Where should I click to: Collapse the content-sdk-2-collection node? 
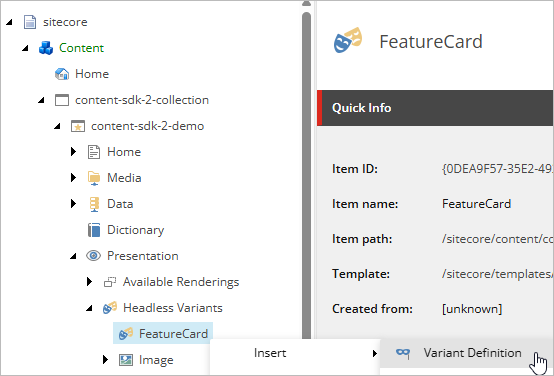41,100
